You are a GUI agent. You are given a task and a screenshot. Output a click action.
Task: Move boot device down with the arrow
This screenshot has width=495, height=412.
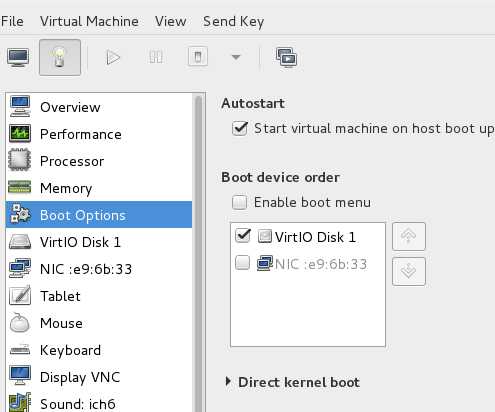point(409,271)
